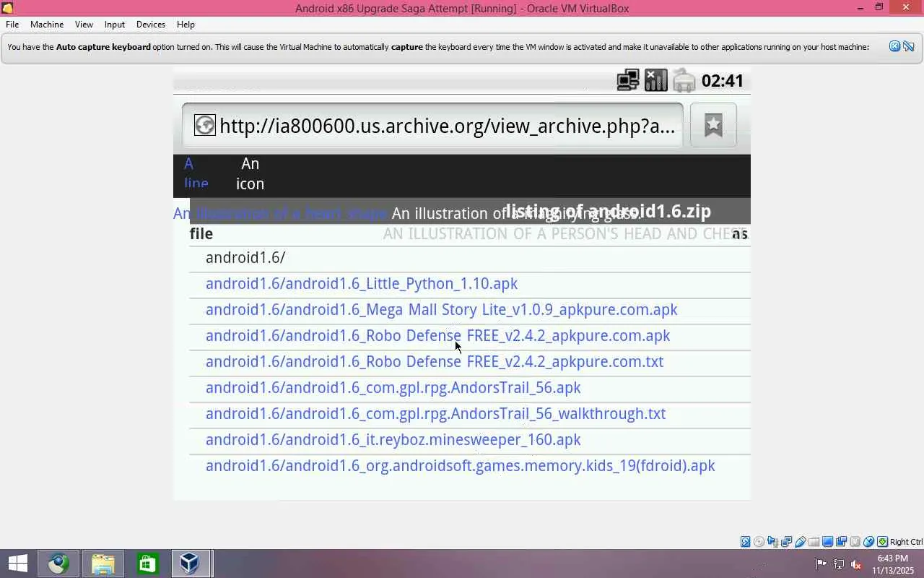The image size is (924, 578).
Task: Tap the Android network connection status icon
Action: (627, 80)
